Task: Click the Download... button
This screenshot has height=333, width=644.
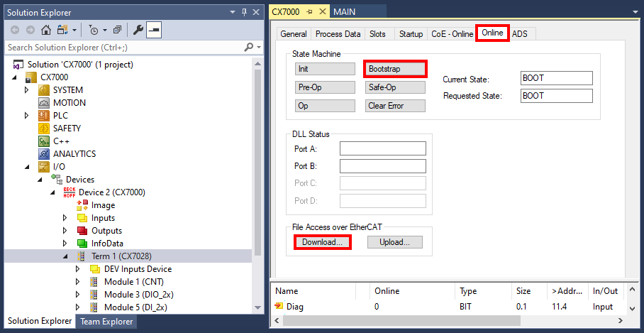Action: click(323, 242)
